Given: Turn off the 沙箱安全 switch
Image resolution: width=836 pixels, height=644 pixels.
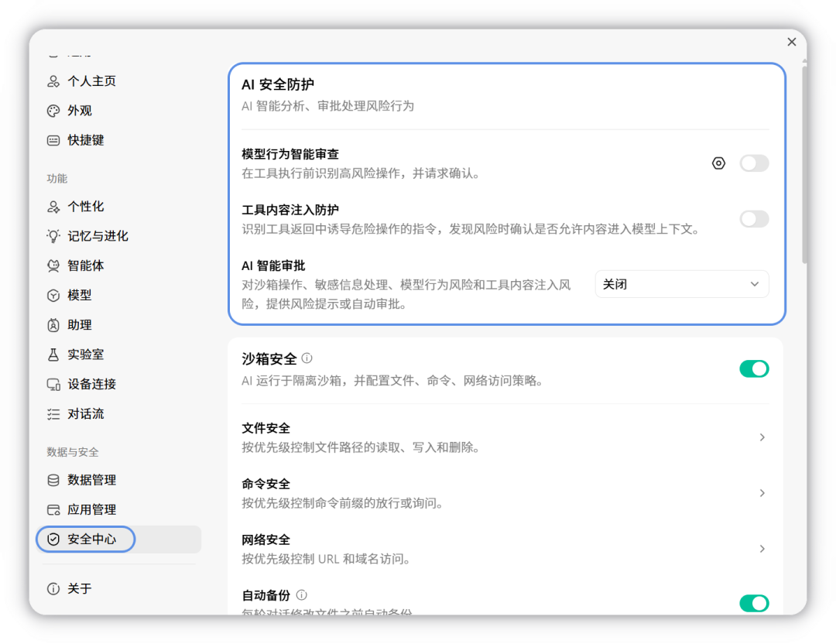Looking at the screenshot, I should 754,369.
